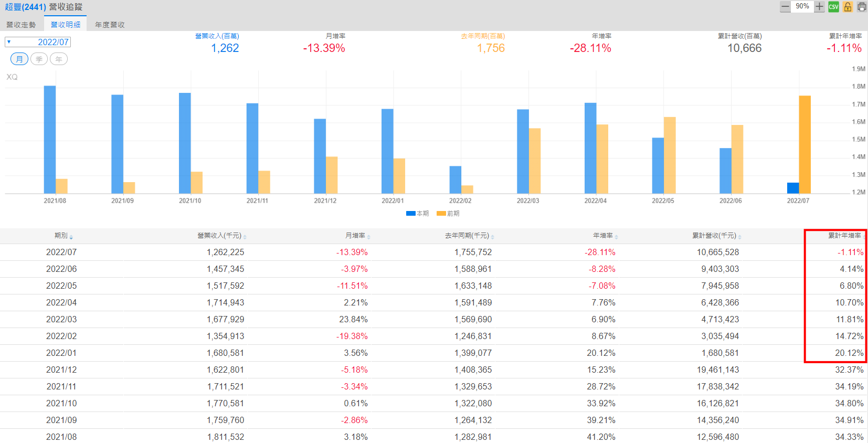868x443 pixels.
Task: Click the summary 營業收入(百萬) value 1,262
Action: click(x=225, y=48)
